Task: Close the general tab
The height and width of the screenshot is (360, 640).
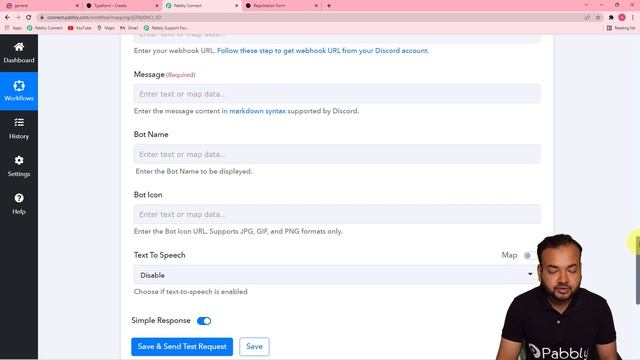Action: (77, 6)
